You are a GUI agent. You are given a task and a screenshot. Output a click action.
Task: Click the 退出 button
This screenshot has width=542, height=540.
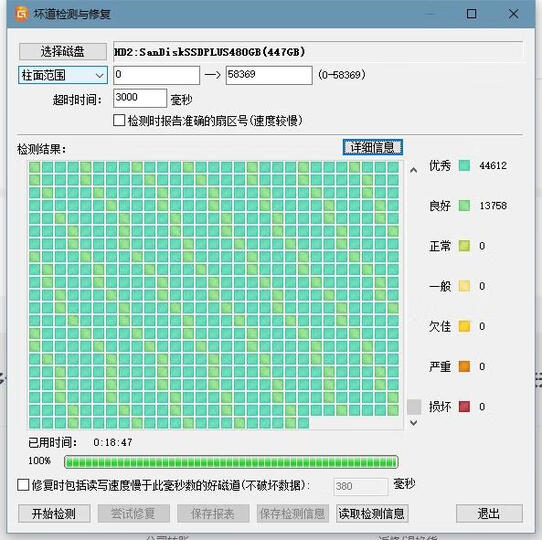tap(489, 514)
